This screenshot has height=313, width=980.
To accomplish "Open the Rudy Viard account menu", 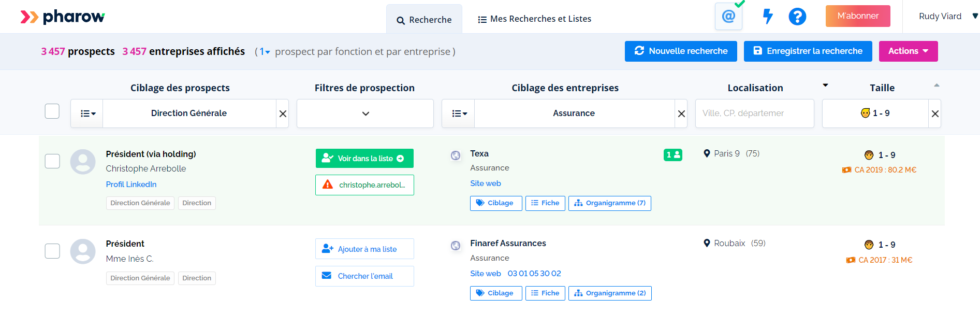I will 948,17.
